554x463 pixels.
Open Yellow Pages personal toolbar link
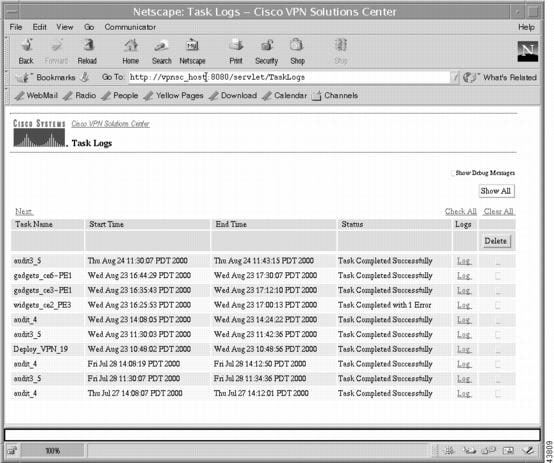[x=174, y=95]
